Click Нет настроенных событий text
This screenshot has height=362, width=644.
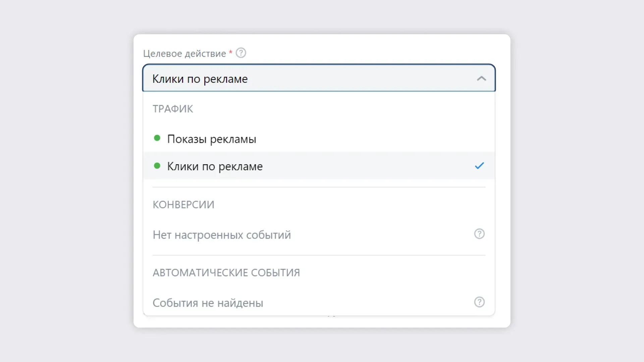[222, 235]
